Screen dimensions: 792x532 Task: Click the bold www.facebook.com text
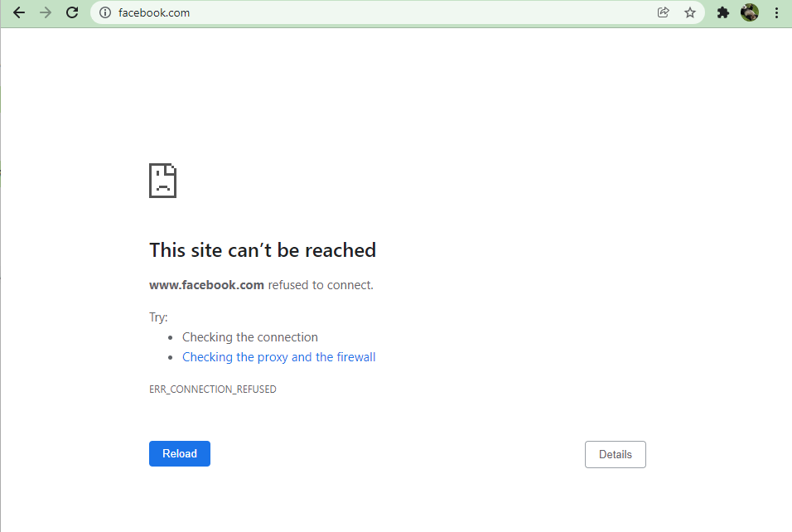[206, 285]
